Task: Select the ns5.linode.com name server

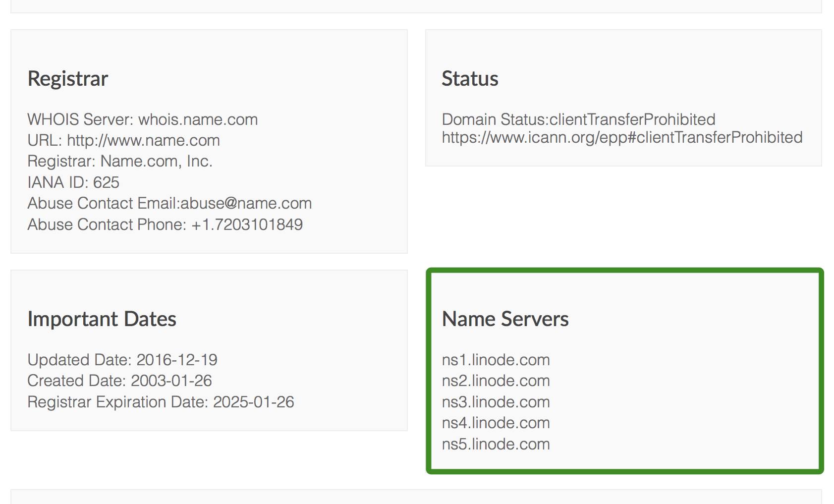Action: 496,444
